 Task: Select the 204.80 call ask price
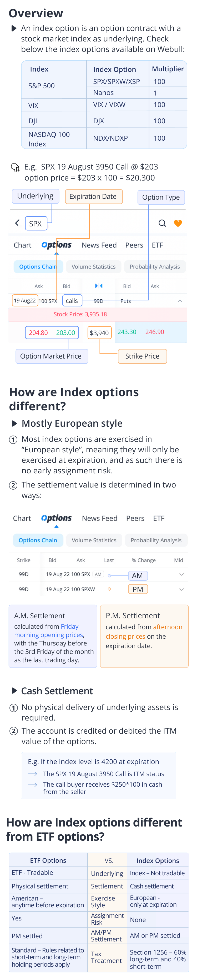pos(38,332)
